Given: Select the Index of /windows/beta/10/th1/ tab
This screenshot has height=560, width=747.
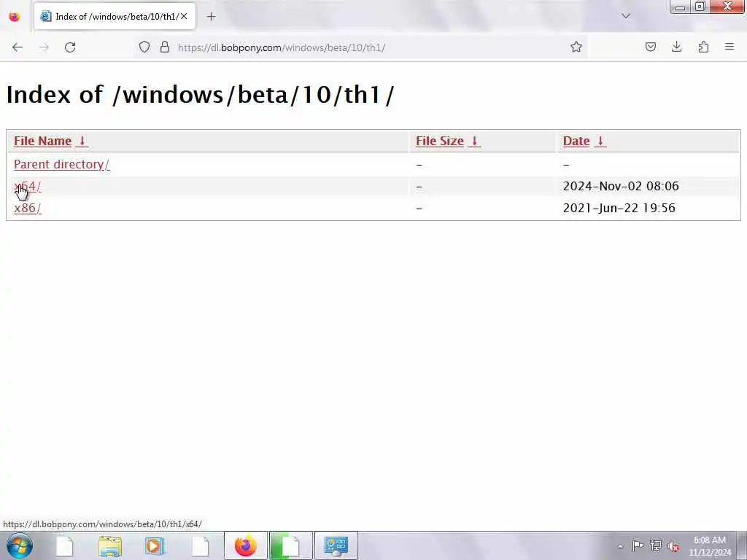Looking at the screenshot, I should [115, 16].
